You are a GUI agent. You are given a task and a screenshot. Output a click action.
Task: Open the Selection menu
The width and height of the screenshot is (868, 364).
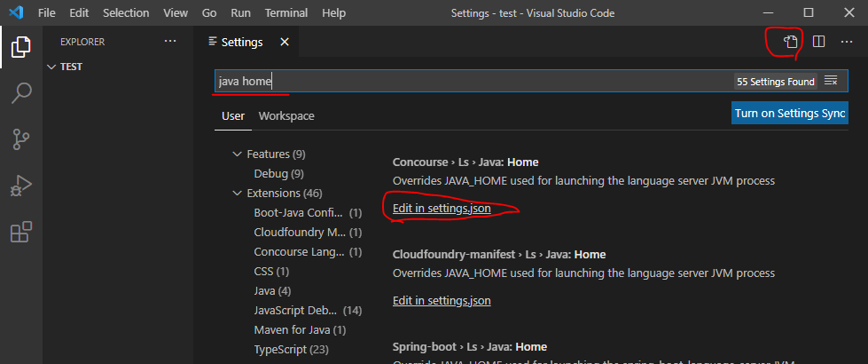126,12
